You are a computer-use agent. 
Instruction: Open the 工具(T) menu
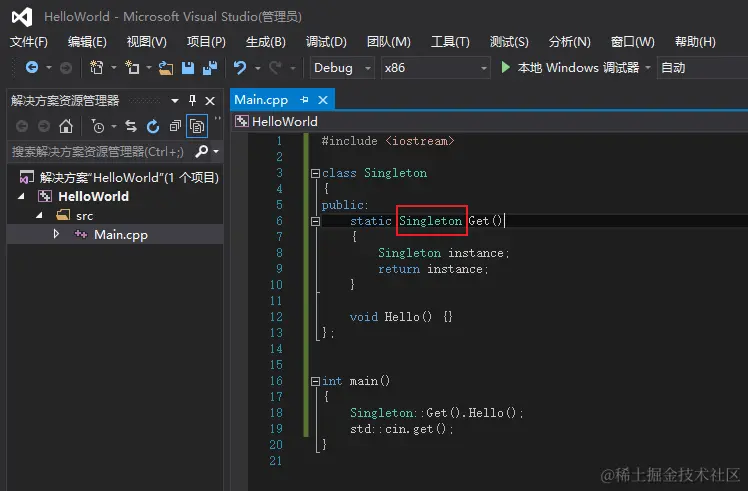pos(450,42)
